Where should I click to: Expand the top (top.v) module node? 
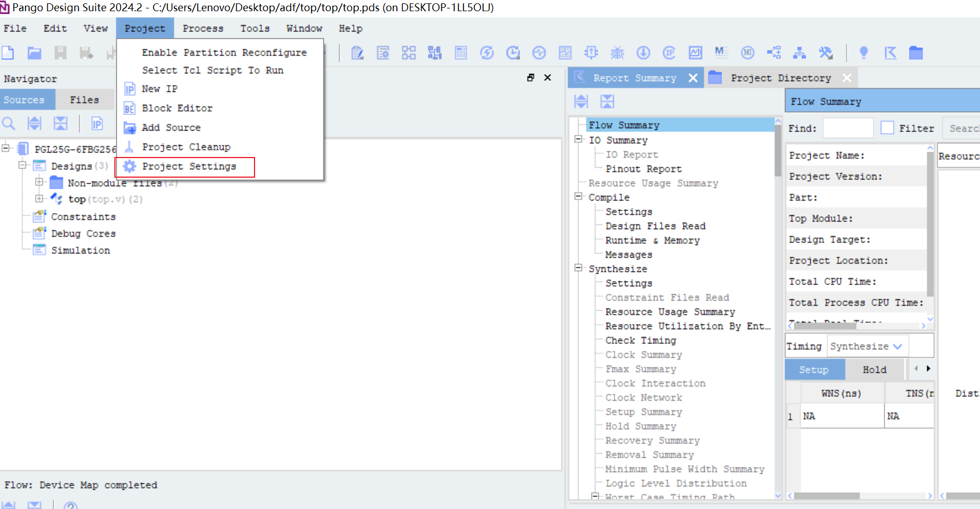pos(39,198)
